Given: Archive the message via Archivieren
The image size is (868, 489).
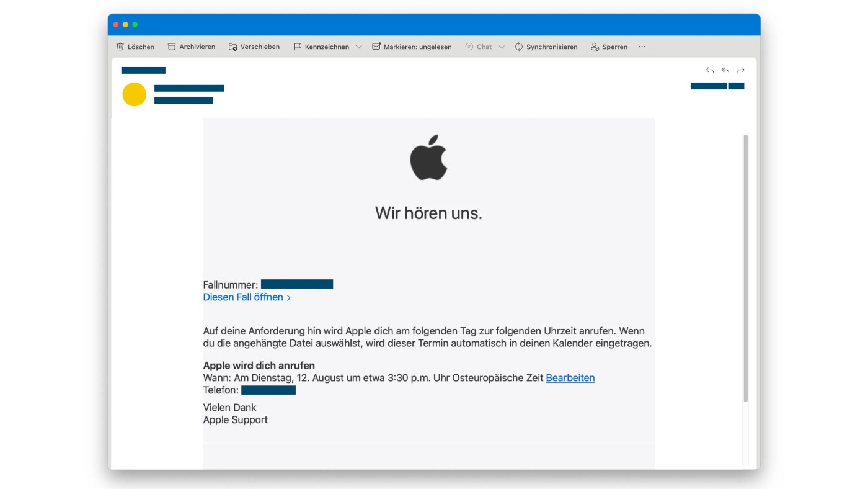Looking at the screenshot, I should click(x=191, y=47).
